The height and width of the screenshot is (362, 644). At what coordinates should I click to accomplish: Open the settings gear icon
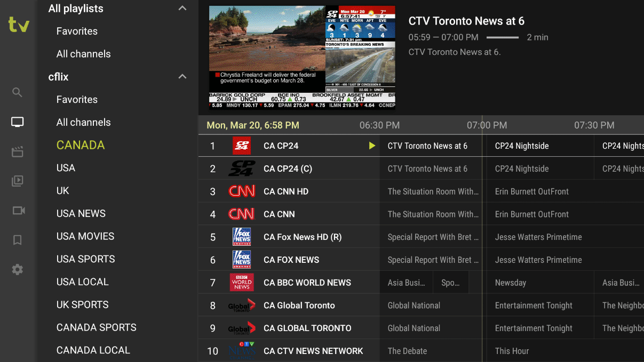(18, 270)
